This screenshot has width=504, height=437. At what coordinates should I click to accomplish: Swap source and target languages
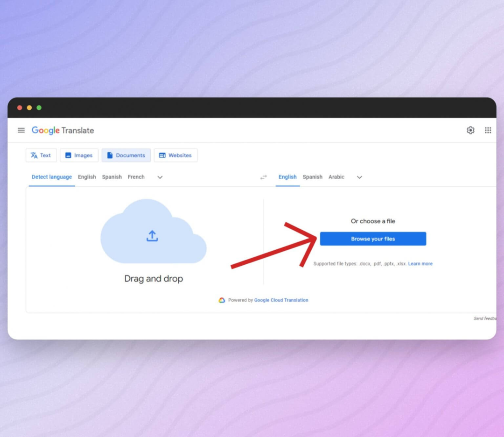(x=263, y=177)
